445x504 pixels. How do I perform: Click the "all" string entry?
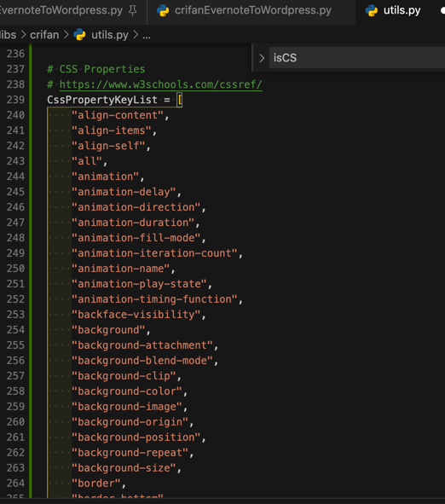point(87,161)
